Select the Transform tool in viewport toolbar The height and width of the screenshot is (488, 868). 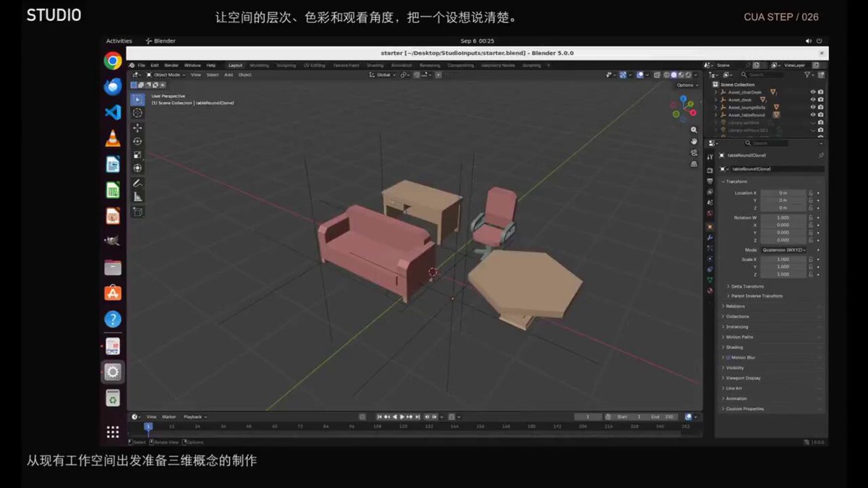tap(137, 168)
